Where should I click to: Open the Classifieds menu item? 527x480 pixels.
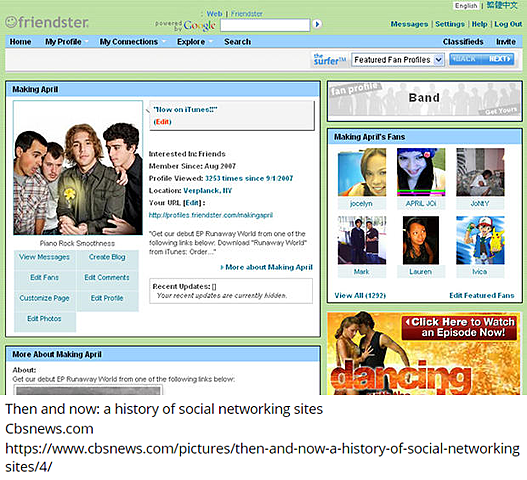pyautogui.click(x=463, y=42)
